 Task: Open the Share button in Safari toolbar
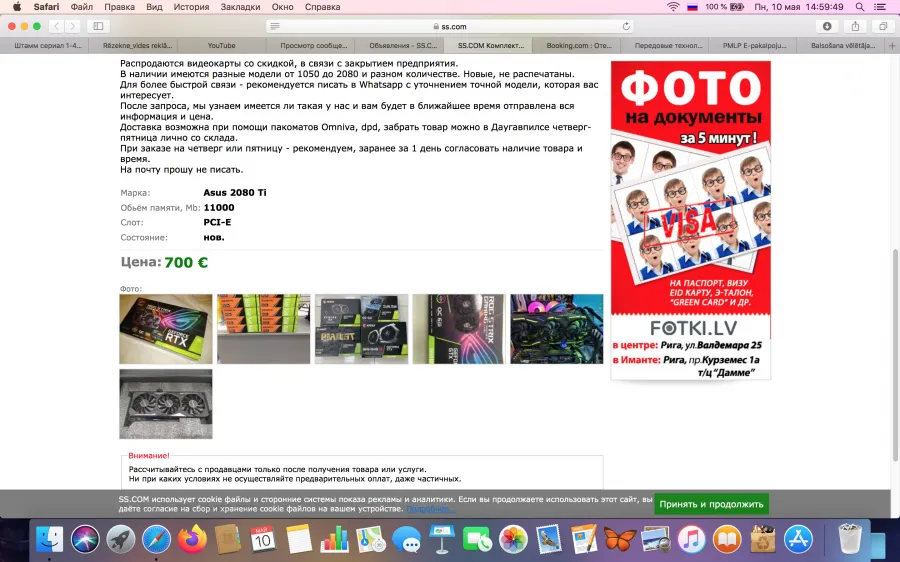tap(855, 26)
